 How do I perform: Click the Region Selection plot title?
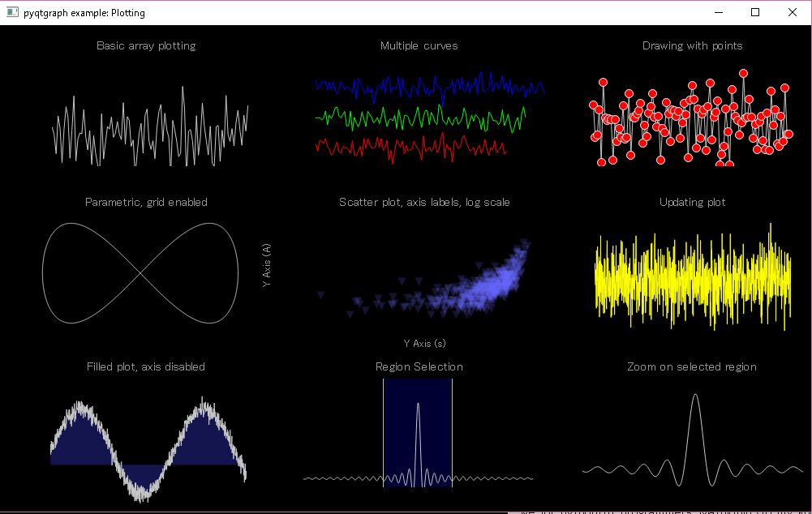tap(419, 366)
